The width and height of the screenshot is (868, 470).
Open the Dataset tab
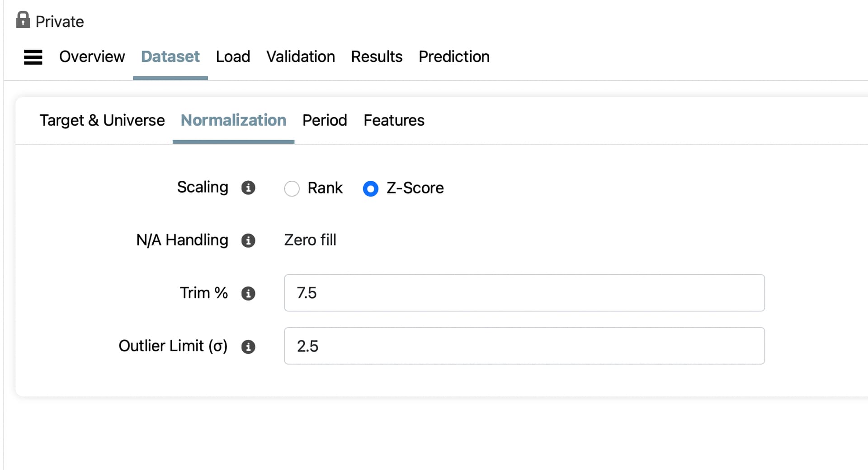[x=170, y=56]
